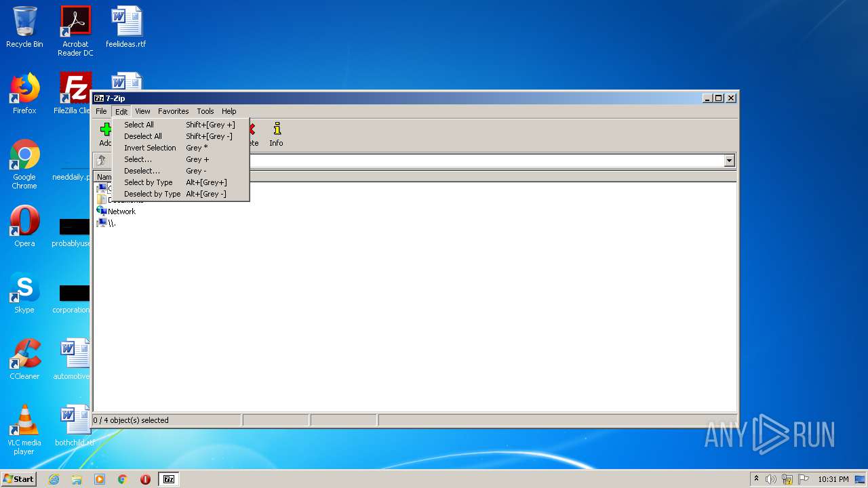This screenshot has height=488, width=868.
Task: Open the Help menu
Action: [x=229, y=111]
